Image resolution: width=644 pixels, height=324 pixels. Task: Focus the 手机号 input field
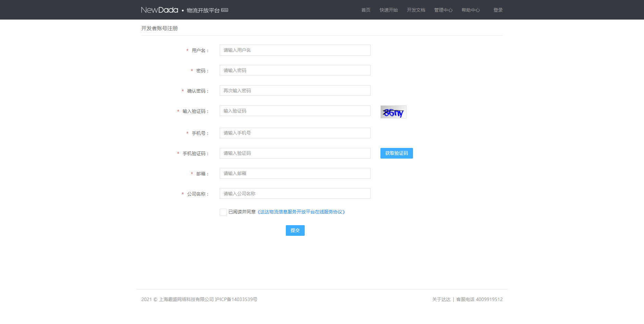point(295,133)
